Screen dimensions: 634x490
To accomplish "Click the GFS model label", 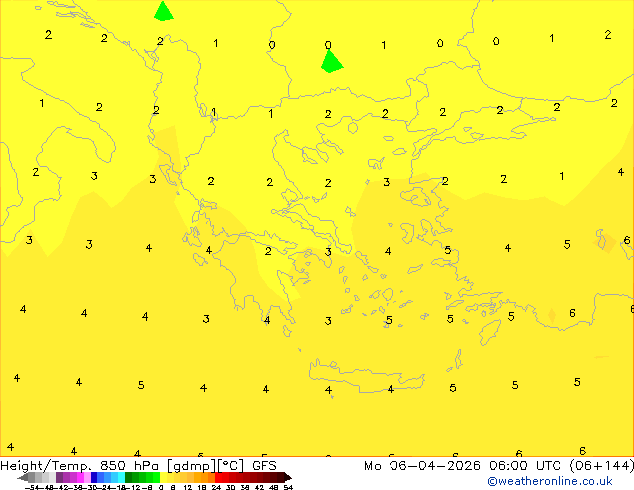I will [264, 466].
